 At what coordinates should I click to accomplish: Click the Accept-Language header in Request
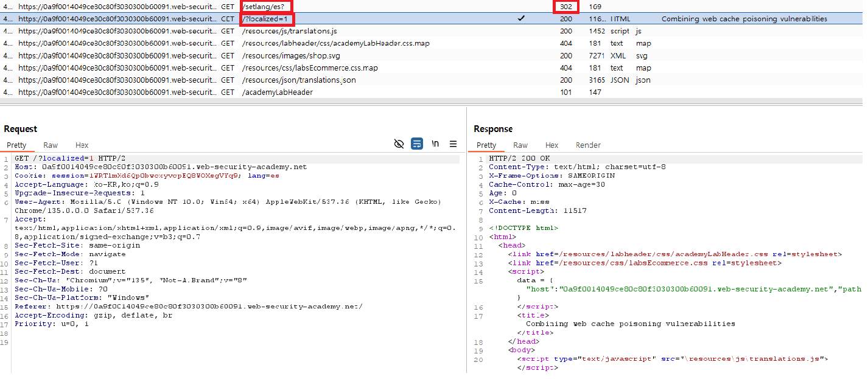point(86,184)
